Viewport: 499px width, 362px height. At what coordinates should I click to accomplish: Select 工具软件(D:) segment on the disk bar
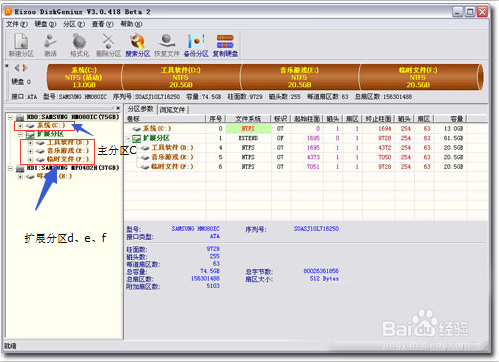click(x=181, y=77)
